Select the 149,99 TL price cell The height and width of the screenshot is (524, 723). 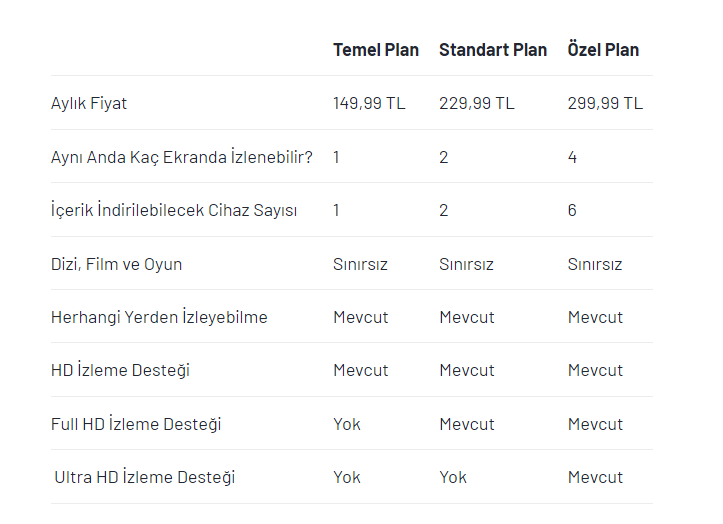[371, 103]
